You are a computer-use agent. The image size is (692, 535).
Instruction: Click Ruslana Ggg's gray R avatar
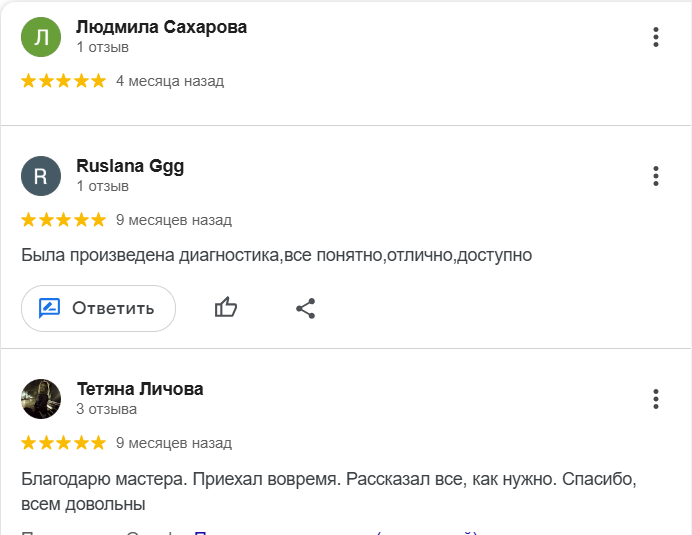click(x=41, y=176)
